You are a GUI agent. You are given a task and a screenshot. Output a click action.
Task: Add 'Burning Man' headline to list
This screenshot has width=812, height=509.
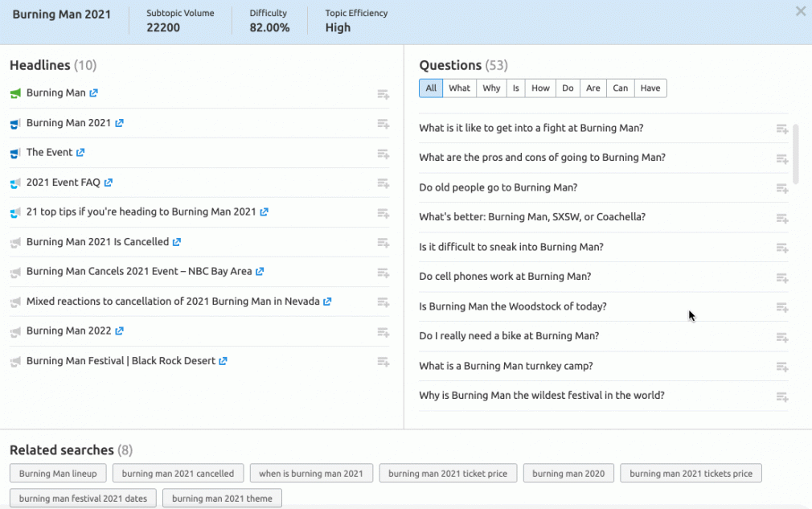click(x=383, y=95)
